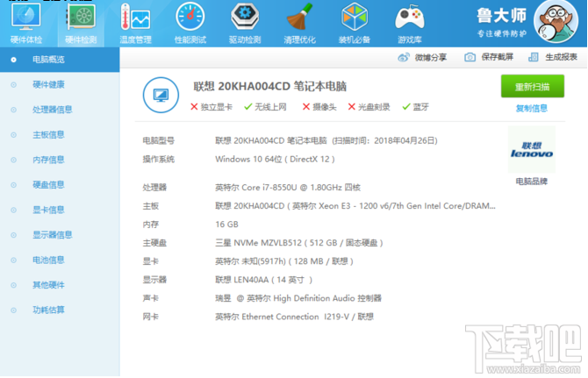Screen dimensions: 588x378
Task: Click the 操作系统 row label
Action: click(x=158, y=160)
